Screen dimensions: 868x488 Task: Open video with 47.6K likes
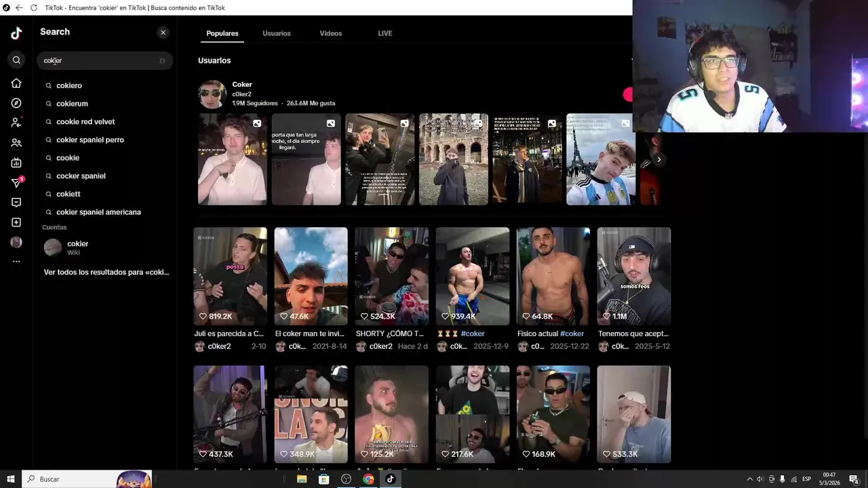click(311, 276)
